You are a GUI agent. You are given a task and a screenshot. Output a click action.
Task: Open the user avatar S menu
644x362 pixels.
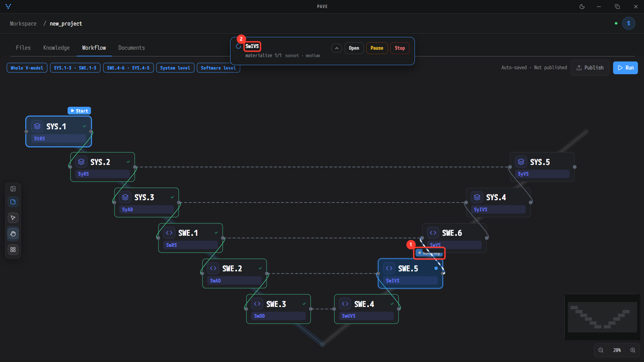click(629, 24)
